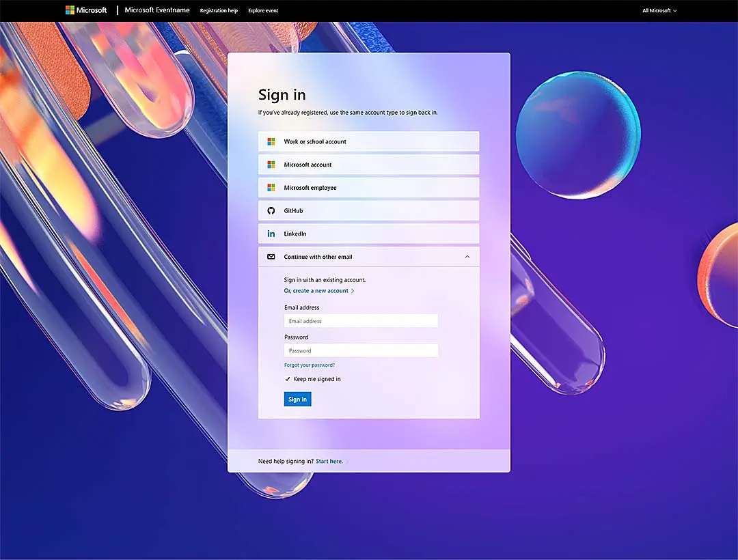Click the Microsoft logo icon in the header
This screenshot has width=738, height=560.
tap(68, 10)
